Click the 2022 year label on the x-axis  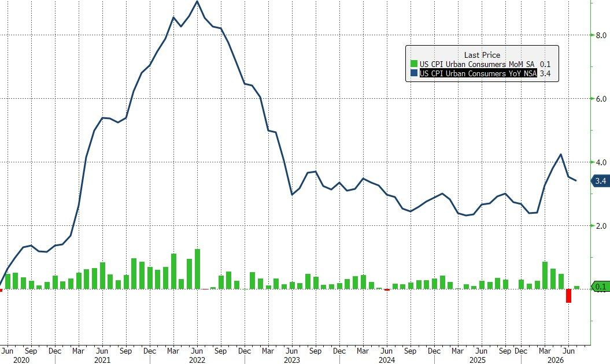click(197, 360)
